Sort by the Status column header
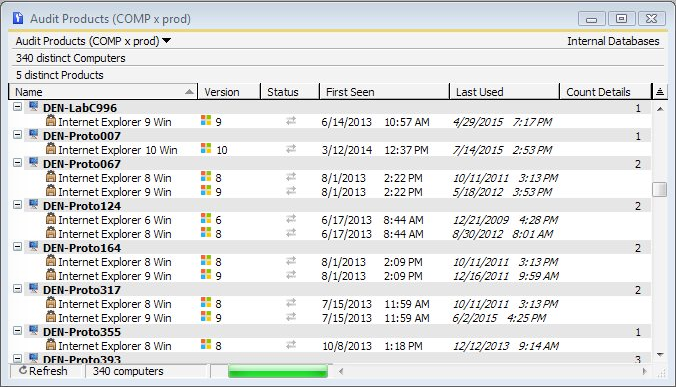The image size is (676, 387). [x=290, y=92]
